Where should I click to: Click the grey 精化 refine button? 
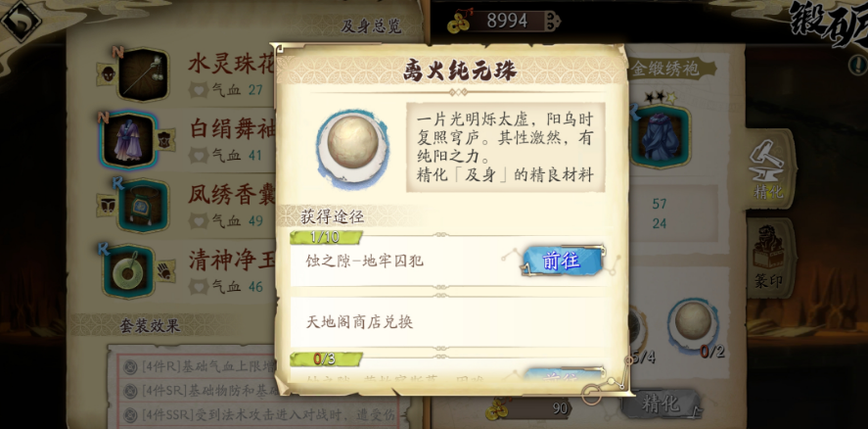[x=660, y=405]
